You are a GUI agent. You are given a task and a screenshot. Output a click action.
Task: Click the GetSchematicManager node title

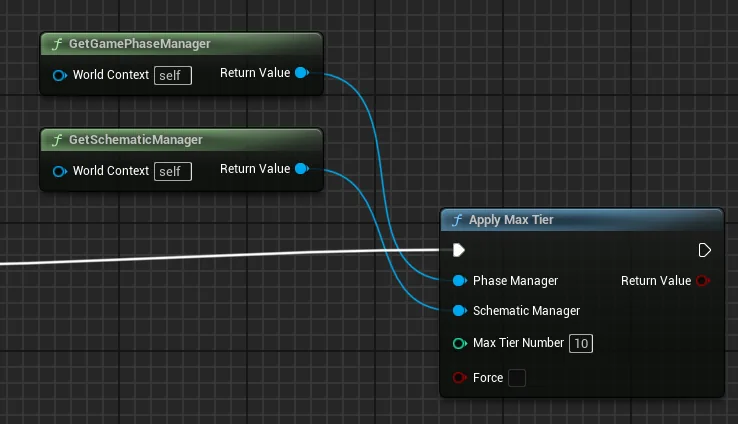pos(136,140)
